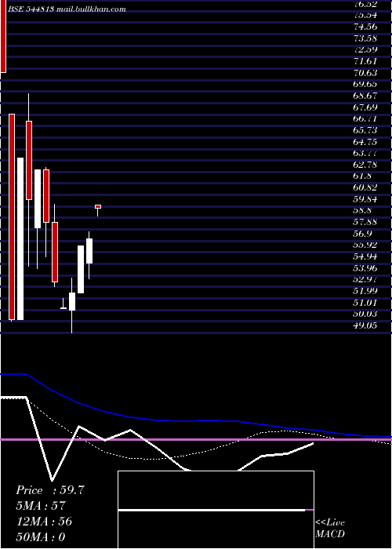Click the 75.54 price axis label
This screenshot has height=549, width=392.
click(x=365, y=15)
